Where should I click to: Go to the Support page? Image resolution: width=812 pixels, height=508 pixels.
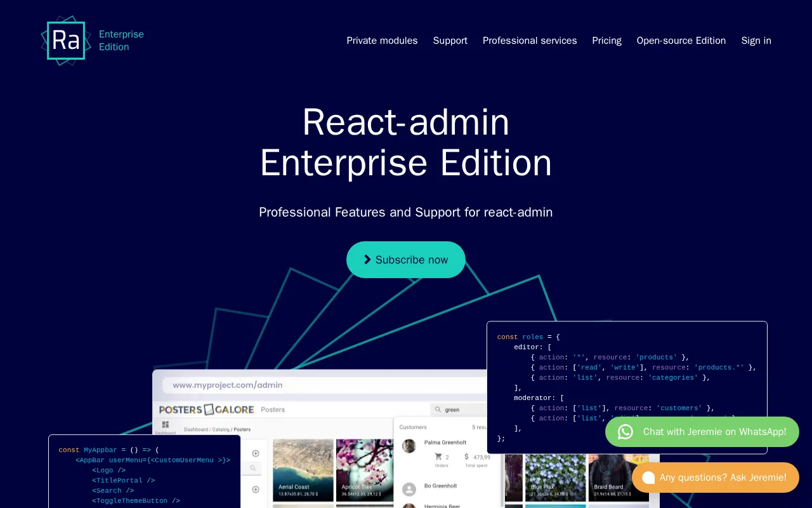pos(450,41)
